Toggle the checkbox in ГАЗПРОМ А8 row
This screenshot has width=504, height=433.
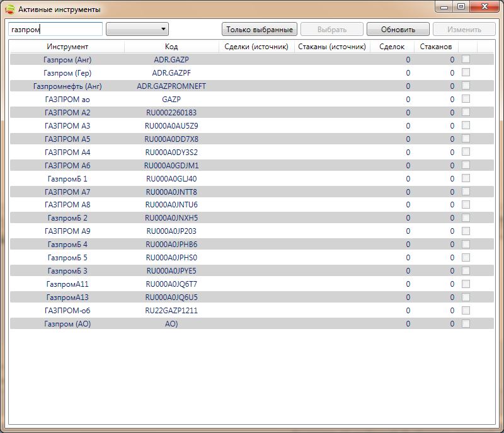pyautogui.click(x=466, y=204)
